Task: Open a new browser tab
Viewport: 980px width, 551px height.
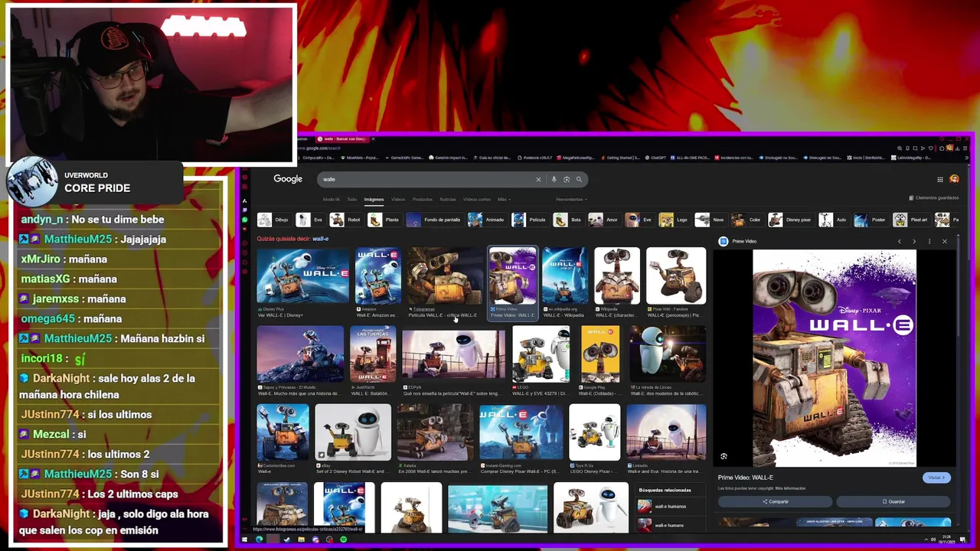Action: 373,139
